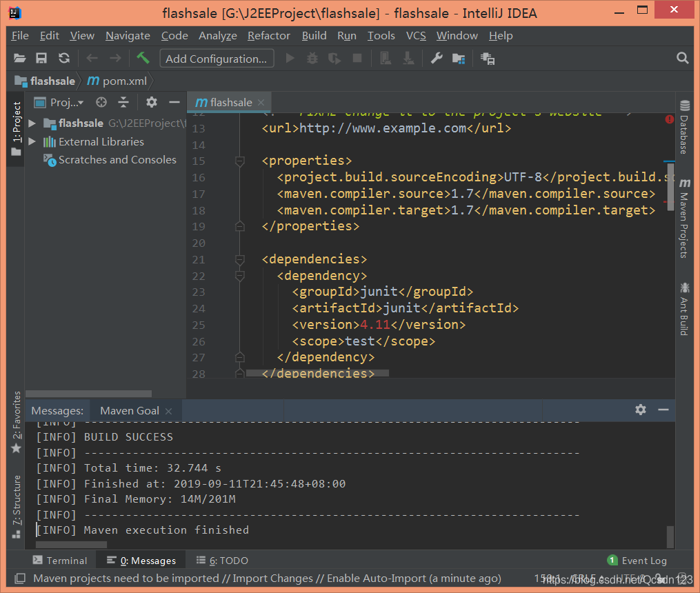The height and width of the screenshot is (593, 700).
Task: Toggle the 1: Project side tab
Action: pyautogui.click(x=16, y=129)
